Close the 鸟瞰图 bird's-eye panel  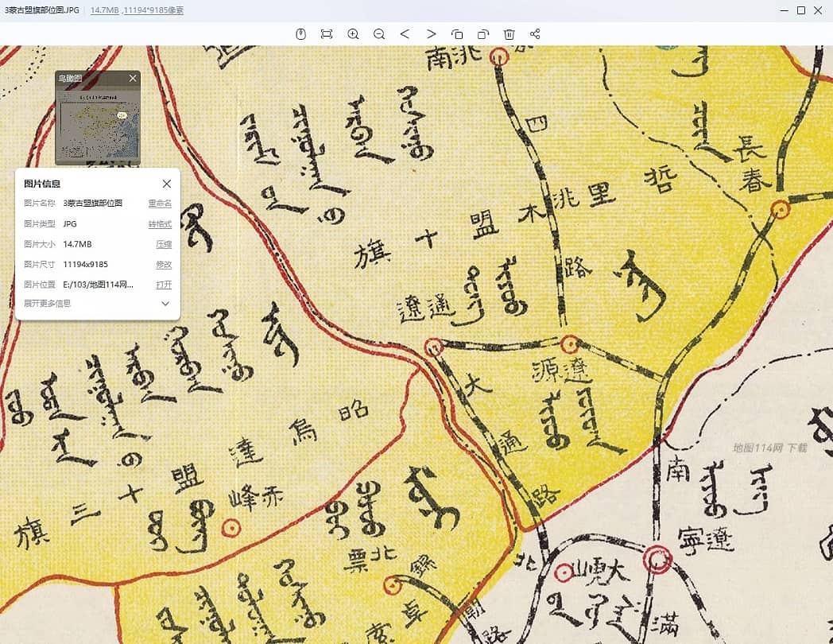click(133, 78)
